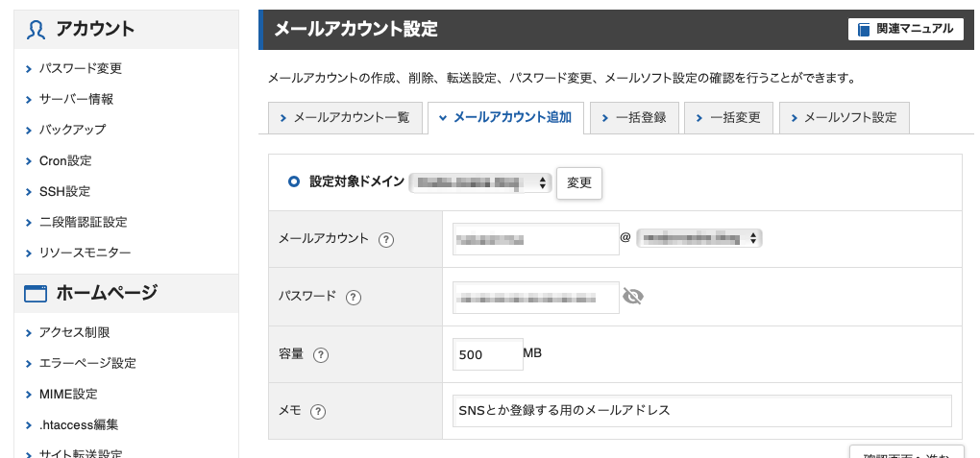The image size is (980, 458).
Task: Open the Cron設定 sidebar link
Action: tap(65, 160)
